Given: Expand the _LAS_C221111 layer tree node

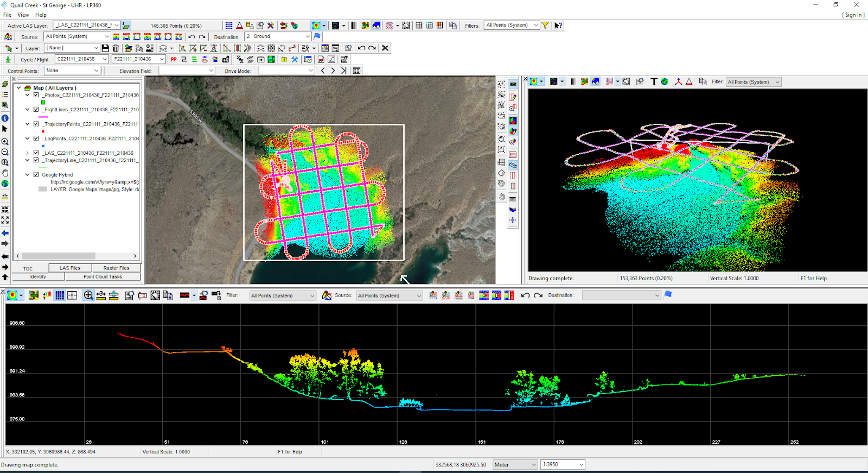Looking at the screenshot, I should point(28,153).
